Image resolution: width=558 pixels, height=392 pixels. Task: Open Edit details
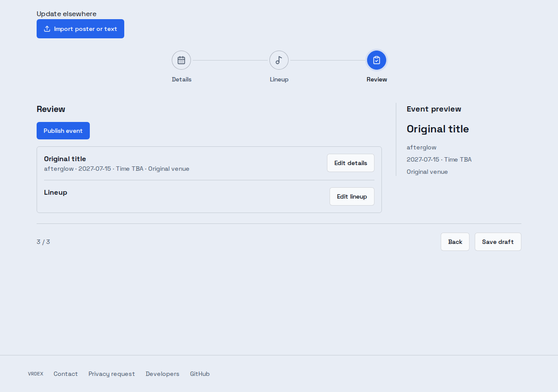point(350,163)
